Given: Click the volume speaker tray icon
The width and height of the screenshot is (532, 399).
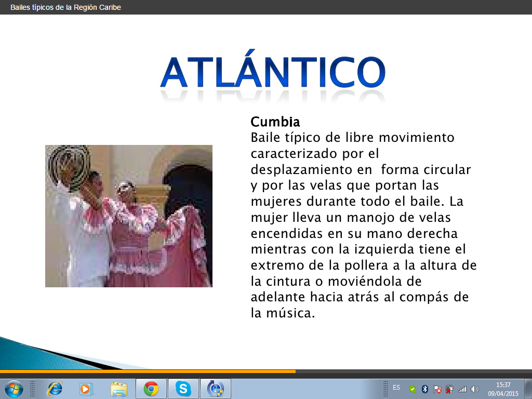Looking at the screenshot, I should click(475, 389).
